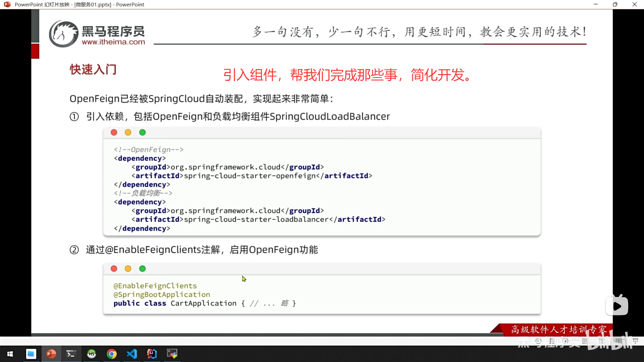The height and width of the screenshot is (362, 644).
Task: Restore down the PowerPoint window
Action: coord(615,4)
